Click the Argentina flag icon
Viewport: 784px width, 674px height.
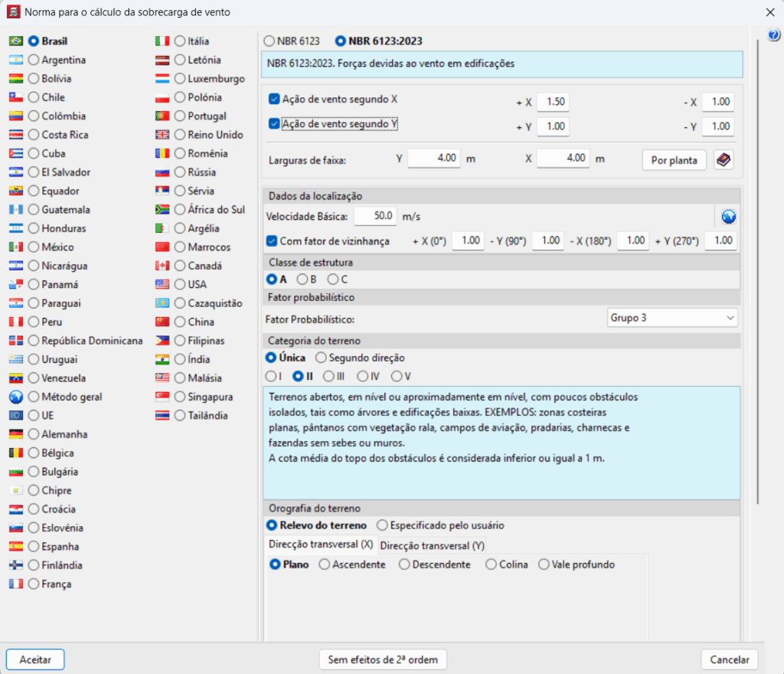16,60
